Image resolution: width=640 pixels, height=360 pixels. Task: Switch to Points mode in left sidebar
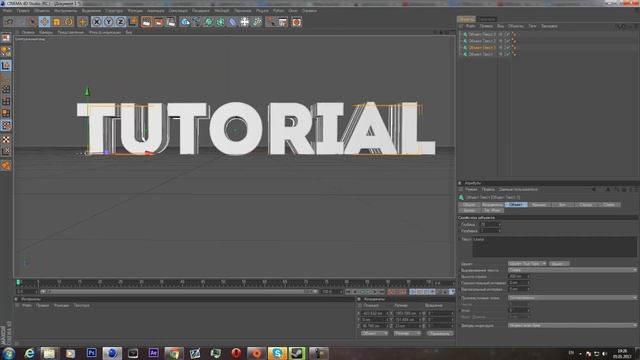(x=6, y=89)
